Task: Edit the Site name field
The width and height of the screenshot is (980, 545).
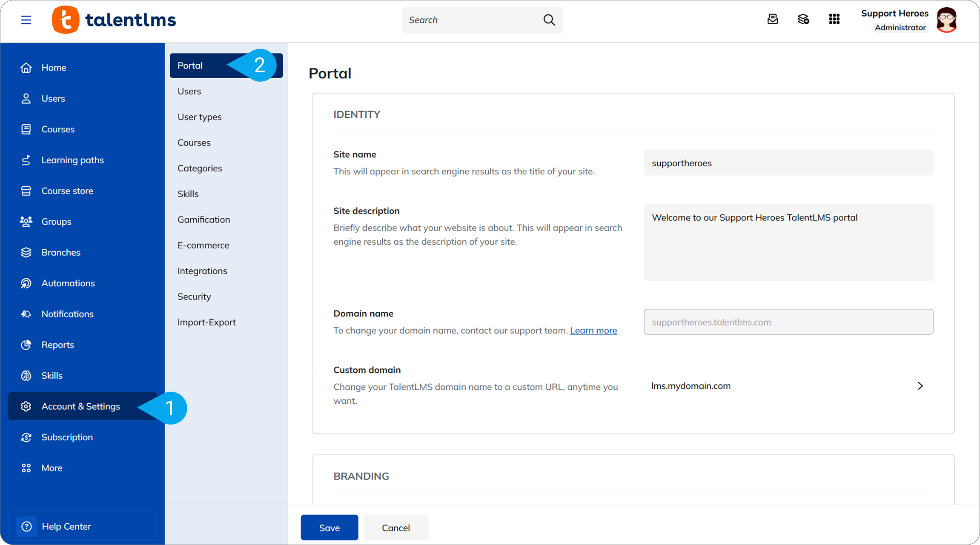Action: point(788,163)
